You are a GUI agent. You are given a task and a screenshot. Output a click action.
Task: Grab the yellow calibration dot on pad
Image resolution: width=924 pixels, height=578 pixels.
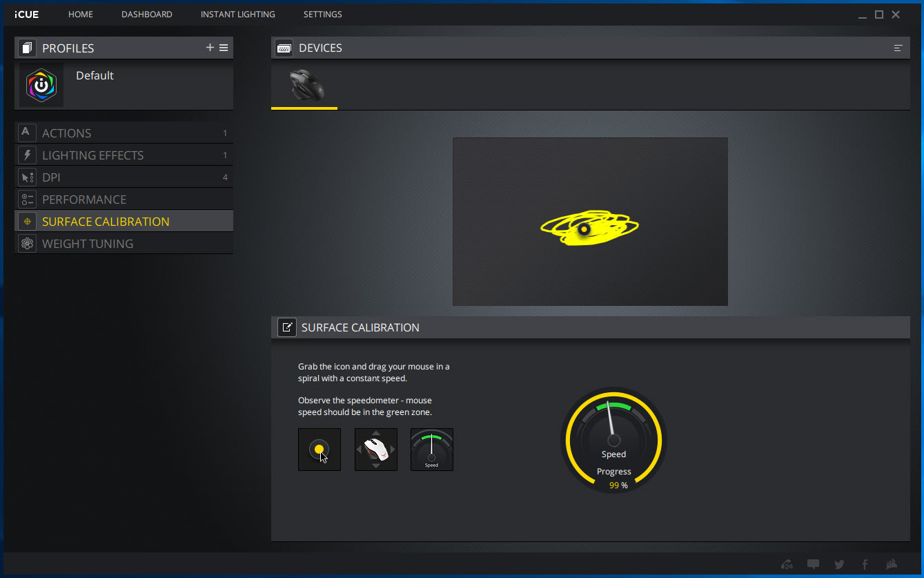tap(584, 229)
